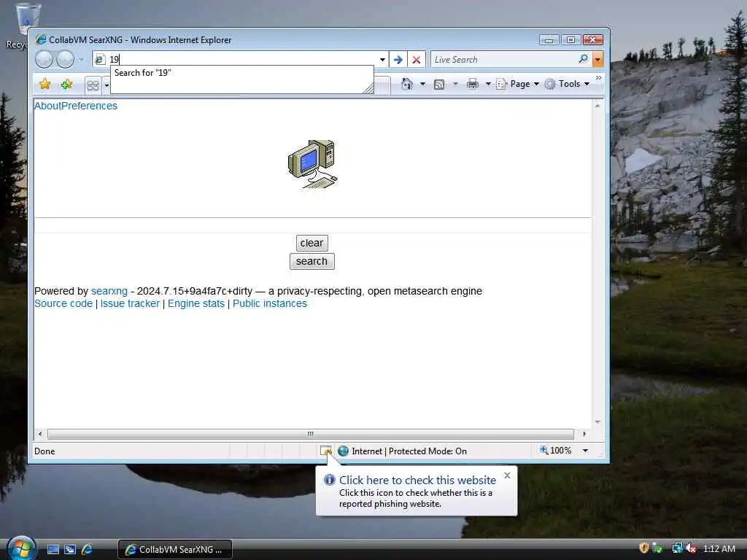Screen dimensions: 747x560
Task: Dismiss the phishing check balloon tip
Action: 508,475
